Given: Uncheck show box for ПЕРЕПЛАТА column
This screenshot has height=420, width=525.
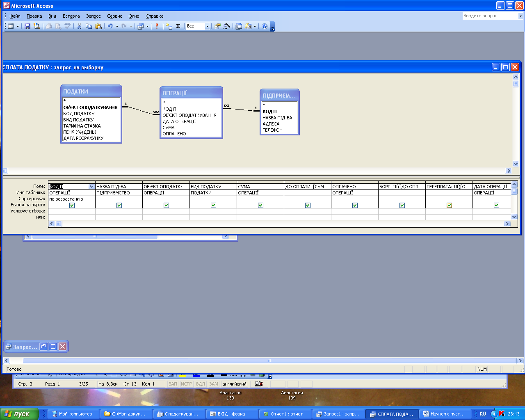Looking at the screenshot, I should (x=450, y=205).
